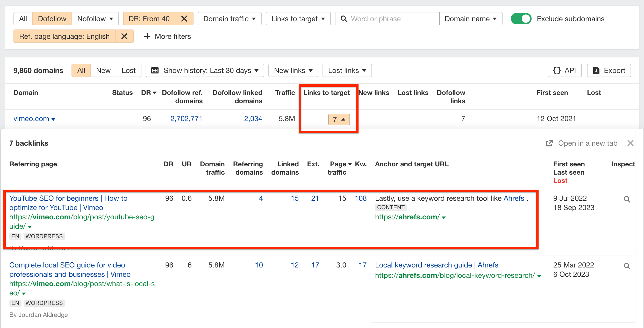The width and height of the screenshot is (644, 328).
Task: Expand the local-keyword-research target URL arrow
Action: (539, 276)
